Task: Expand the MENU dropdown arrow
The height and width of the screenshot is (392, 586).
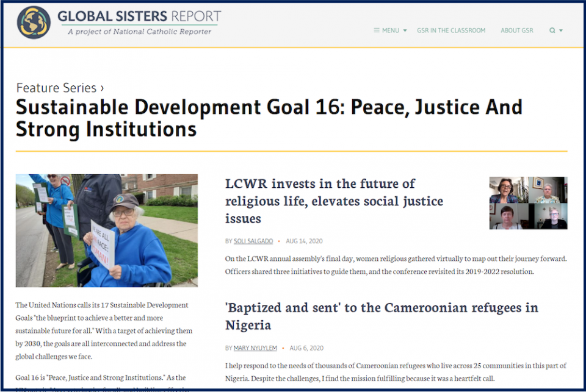Action: pyautogui.click(x=405, y=30)
